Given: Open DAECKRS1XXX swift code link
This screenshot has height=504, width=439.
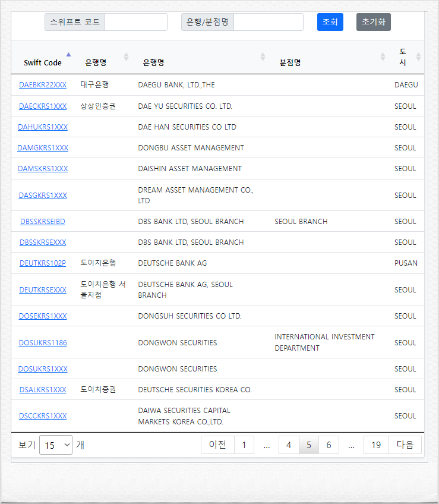Looking at the screenshot, I should click(43, 106).
